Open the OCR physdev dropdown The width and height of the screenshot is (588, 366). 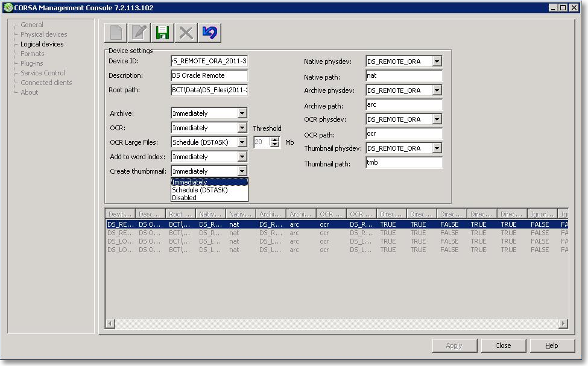pyautogui.click(x=437, y=119)
